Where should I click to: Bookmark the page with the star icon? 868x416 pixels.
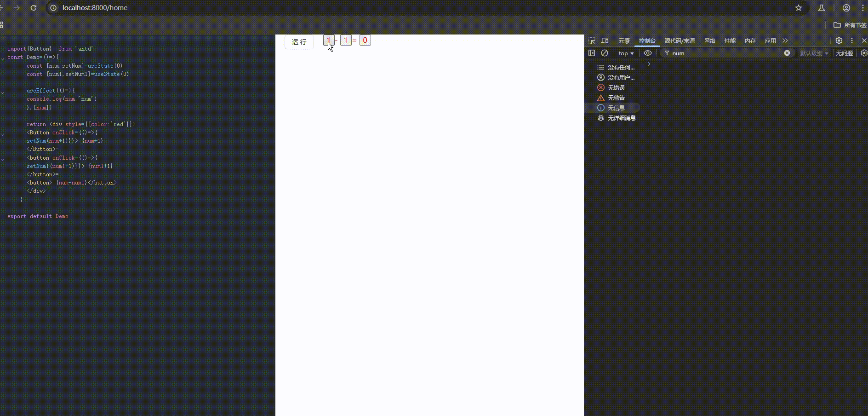coord(799,8)
